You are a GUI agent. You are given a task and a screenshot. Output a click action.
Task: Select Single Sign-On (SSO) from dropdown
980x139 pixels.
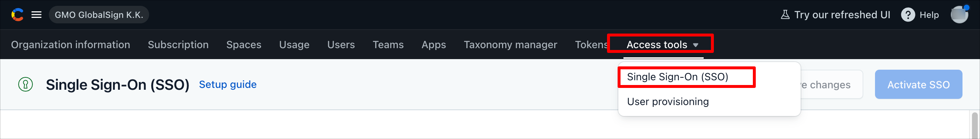pyautogui.click(x=677, y=77)
